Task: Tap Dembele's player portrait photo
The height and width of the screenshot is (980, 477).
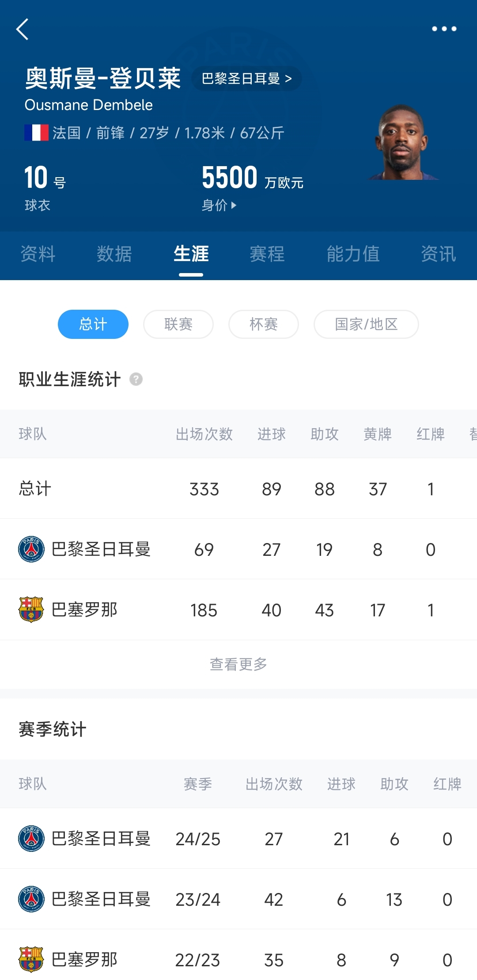Action: [x=402, y=143]
